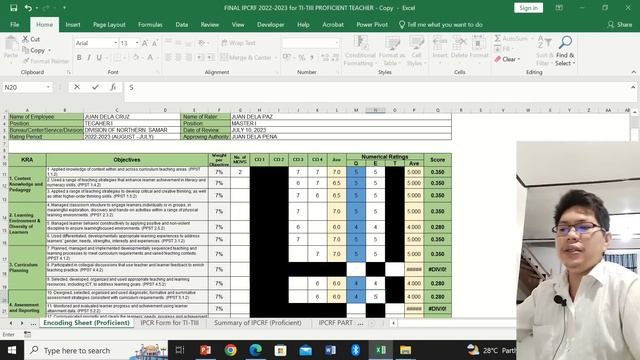Expand the font size dropdown
Image resolution: width=640 pixels, height=360 pixels.
click(x=137, y=43)
